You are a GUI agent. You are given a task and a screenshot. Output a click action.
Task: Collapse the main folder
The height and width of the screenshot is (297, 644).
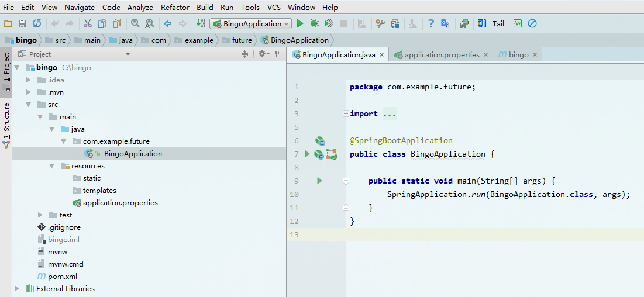[40, 117]
